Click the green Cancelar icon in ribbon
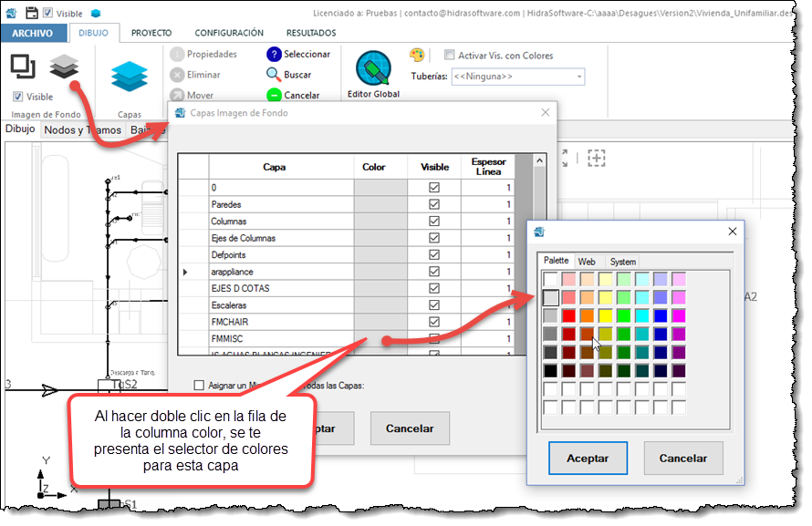 (x=274, y=95)
